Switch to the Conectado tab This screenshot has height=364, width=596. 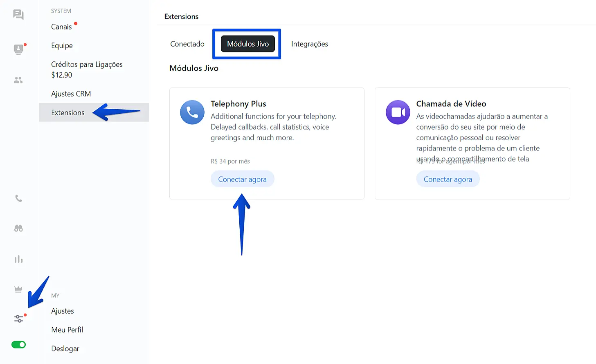[x=187, y=44]
